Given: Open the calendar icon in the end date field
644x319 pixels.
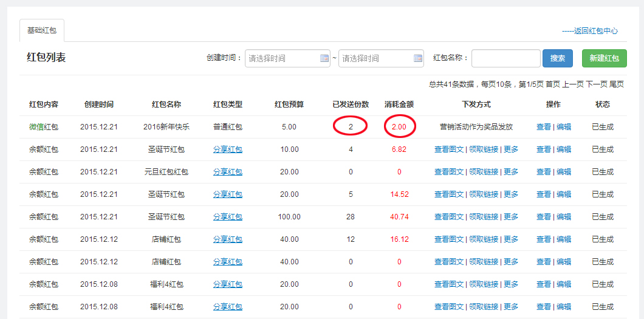Looking at the screenshot, I should pos(418,58).
